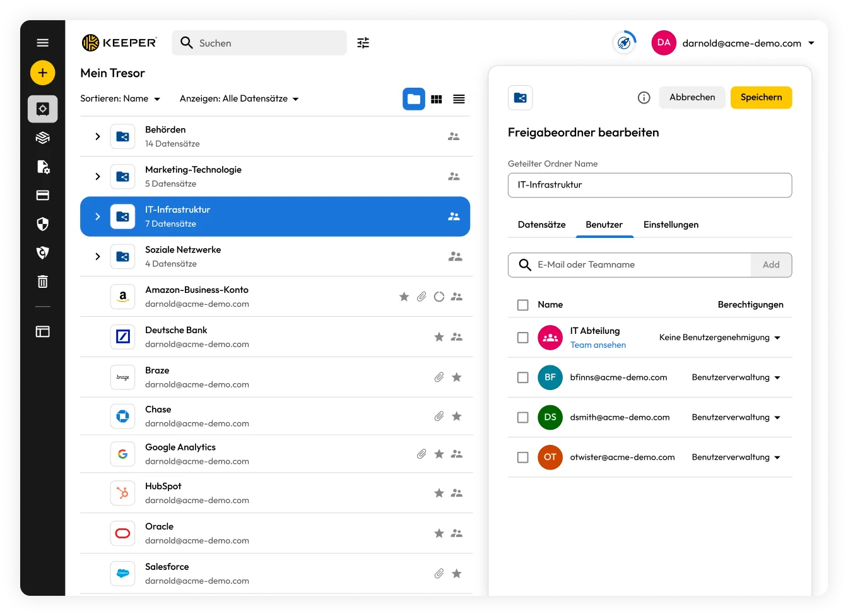This screenshot has width=848, height=616.
Task: Switch to grid view
Action: [x=437, y=99]
